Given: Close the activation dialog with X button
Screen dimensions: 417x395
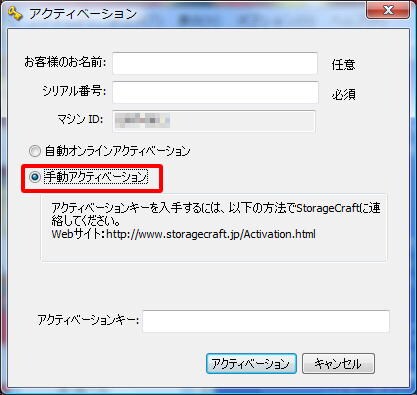Looking at the screenshot, I should [x=388, y=10].
